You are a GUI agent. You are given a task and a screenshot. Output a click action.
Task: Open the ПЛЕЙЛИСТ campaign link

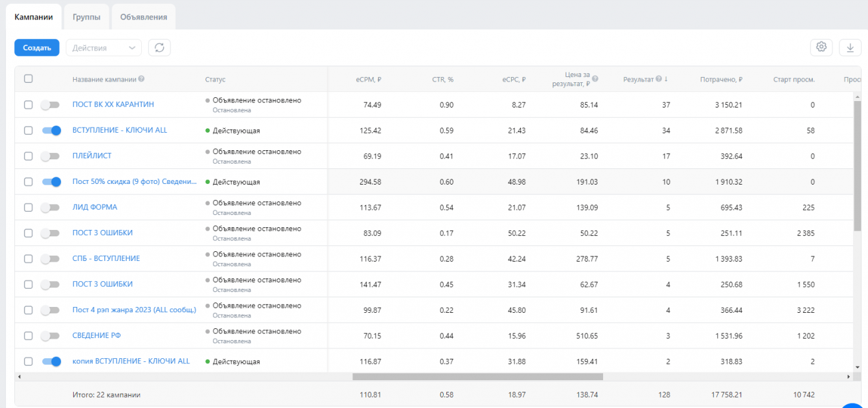(92, 156)
